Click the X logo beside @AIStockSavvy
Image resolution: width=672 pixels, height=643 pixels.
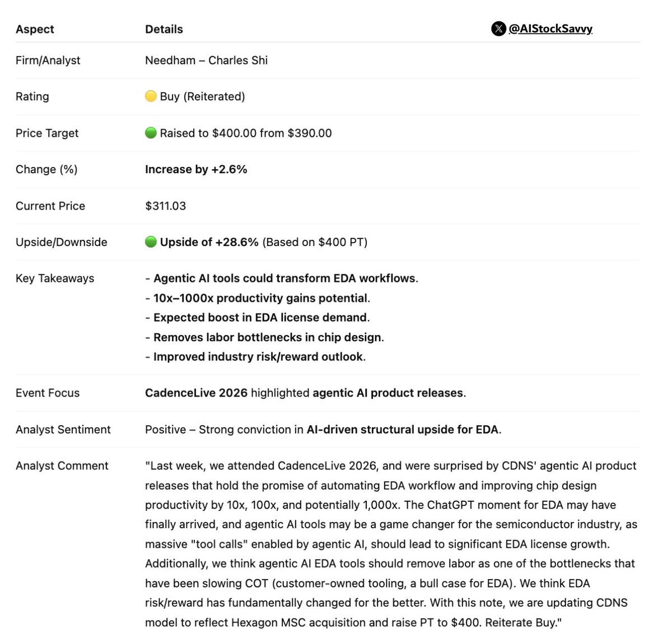[x=498, y=29]
